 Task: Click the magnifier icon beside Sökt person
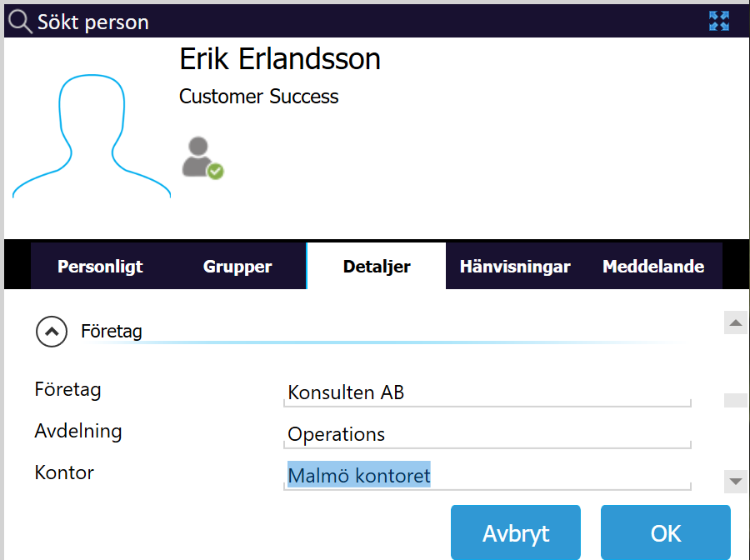[x=20, y=22]
